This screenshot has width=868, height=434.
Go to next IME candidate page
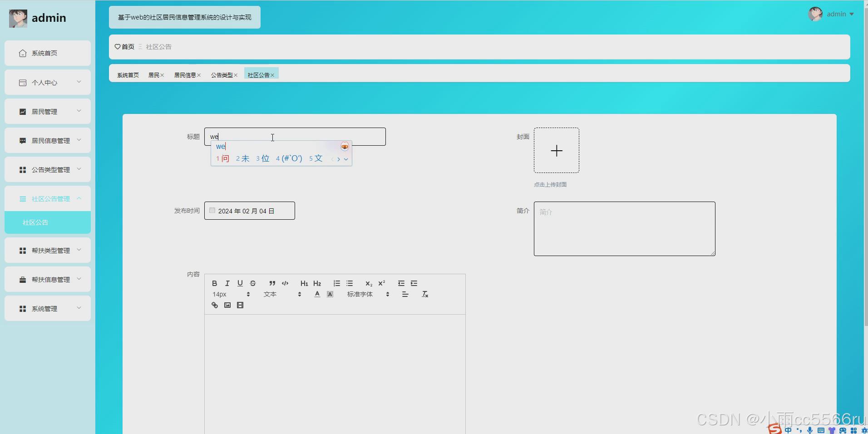pos(339,159)
